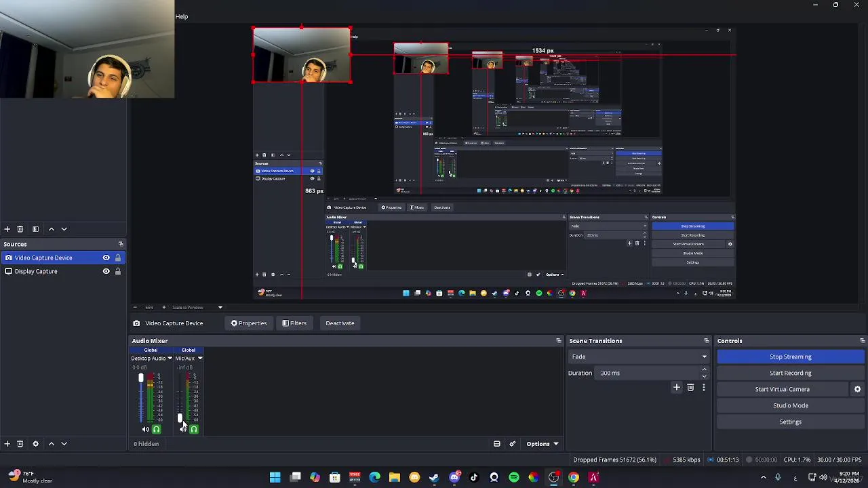Pop out the Scene Transitions dock
868x488 pixels.
point(707,341)
